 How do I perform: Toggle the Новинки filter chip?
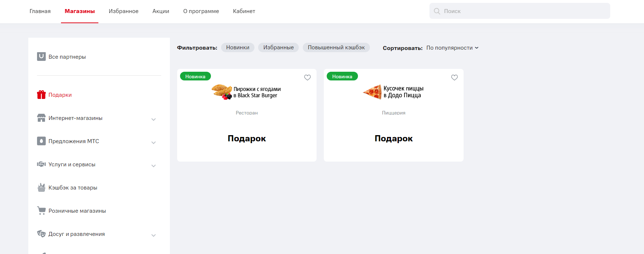pyautogui.click(x=238, y=47)
